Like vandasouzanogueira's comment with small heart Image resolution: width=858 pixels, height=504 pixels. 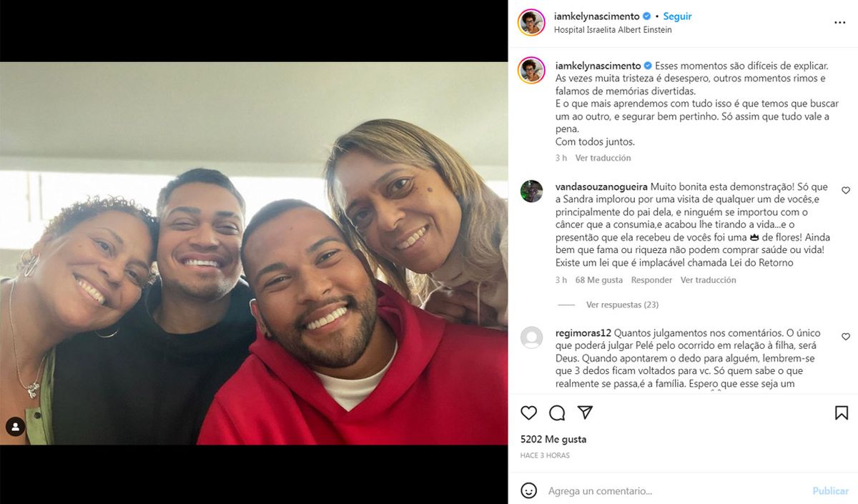[x=846, y=191]
